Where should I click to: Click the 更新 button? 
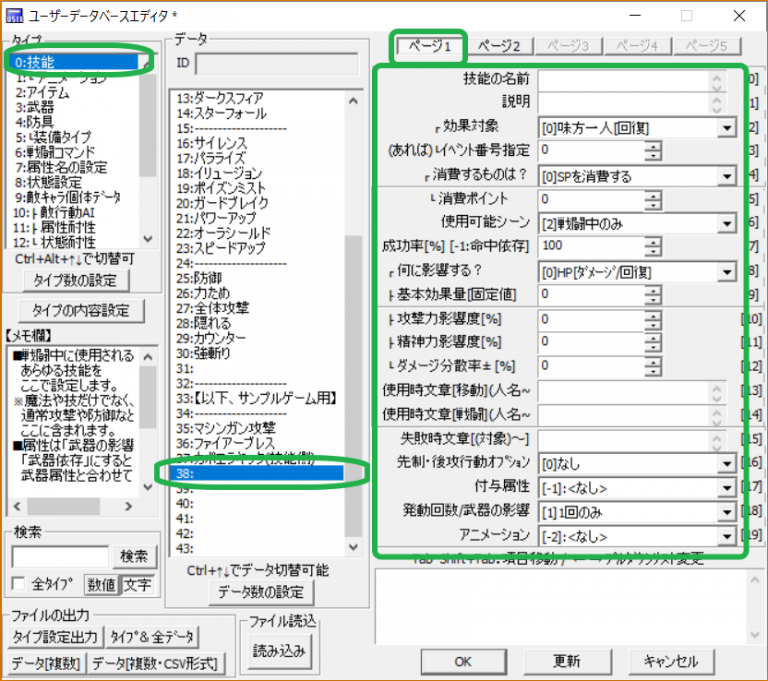(x=566, y=661)
